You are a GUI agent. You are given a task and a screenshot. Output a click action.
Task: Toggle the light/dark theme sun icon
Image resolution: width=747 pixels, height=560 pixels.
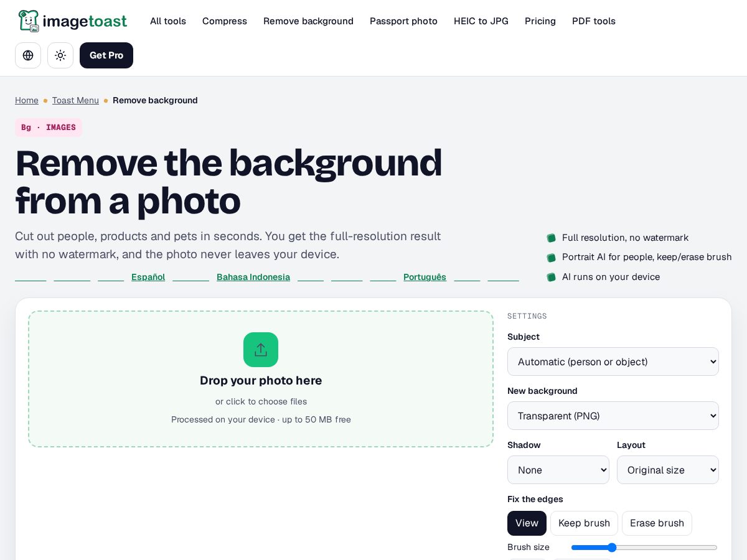(x=60, y=55)
